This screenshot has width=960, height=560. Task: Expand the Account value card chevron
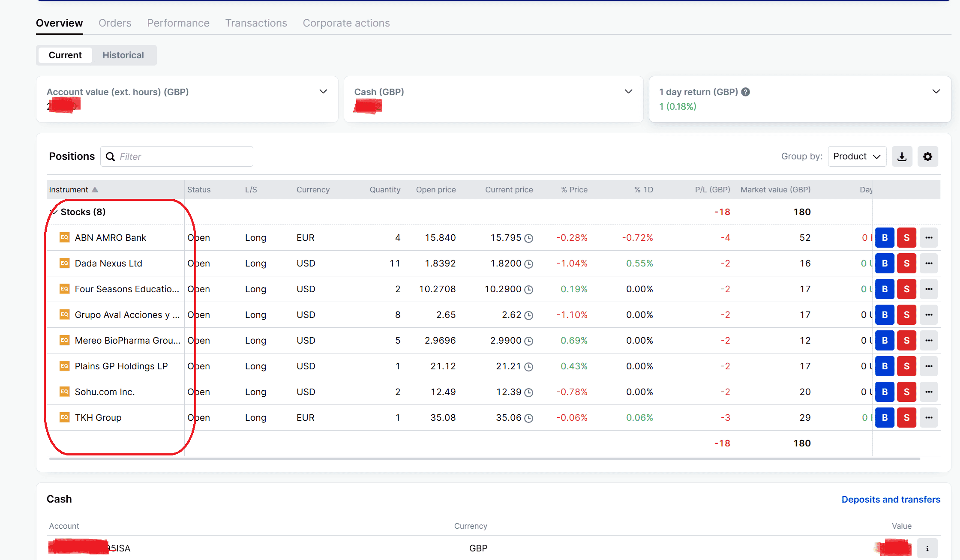coord(323,91)
